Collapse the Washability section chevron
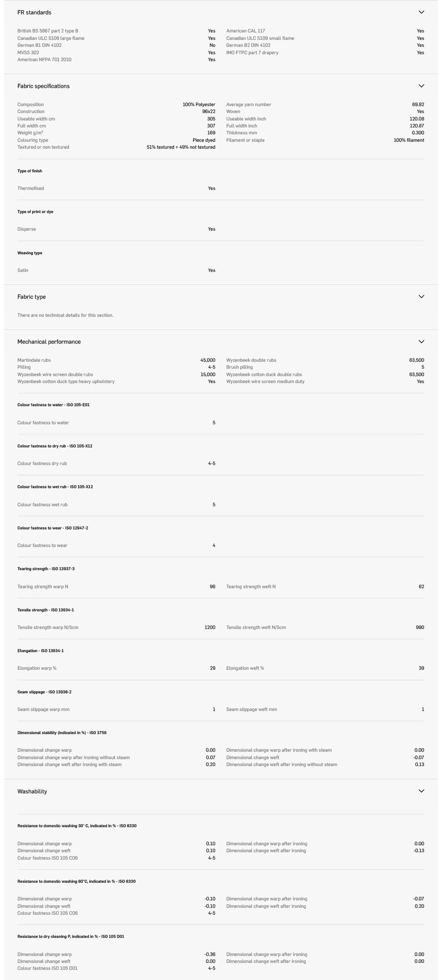 coord(421,792)
